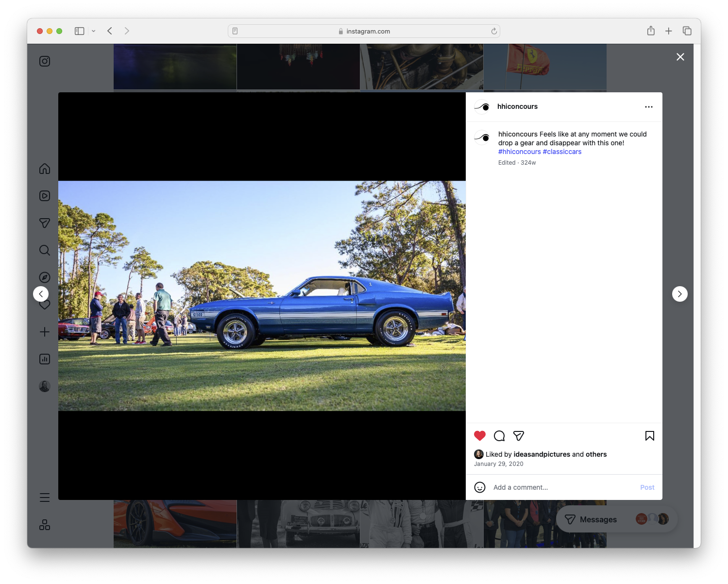Viewport: 728px width, 584px height.
Task: Go back to the previous post with left arrow
Action: tap(41, 293)
